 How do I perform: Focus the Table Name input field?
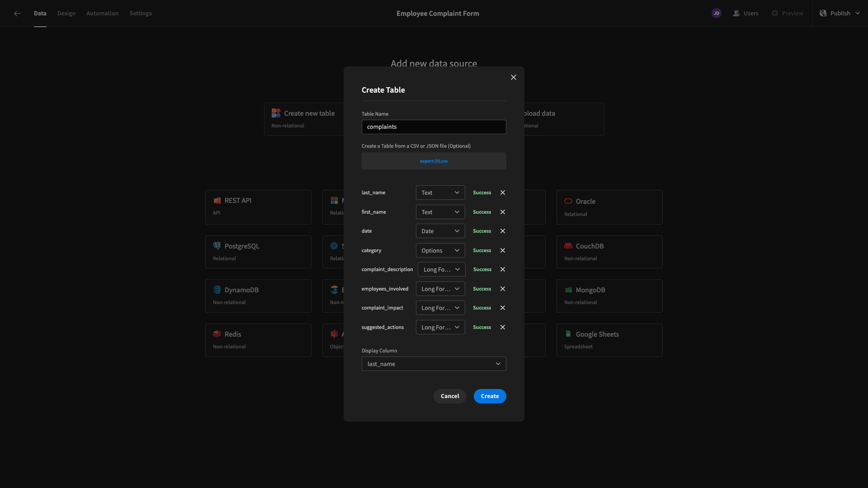coord(434,127)
